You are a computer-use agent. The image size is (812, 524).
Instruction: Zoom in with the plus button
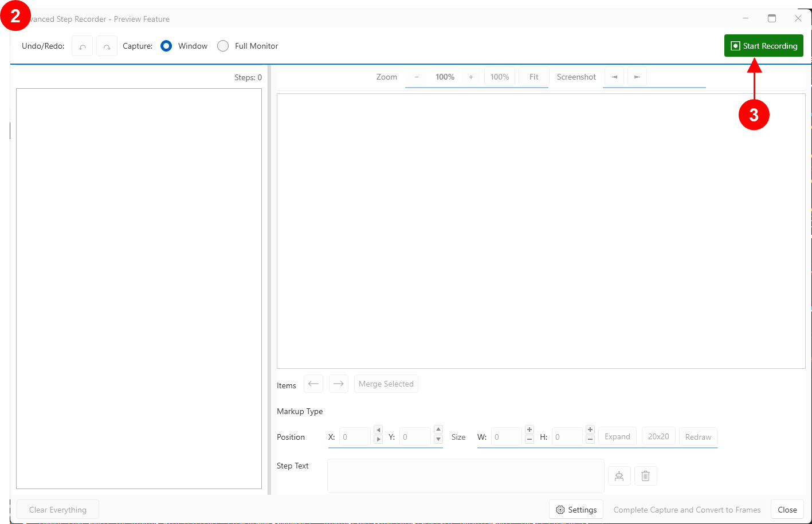point(471,77)
